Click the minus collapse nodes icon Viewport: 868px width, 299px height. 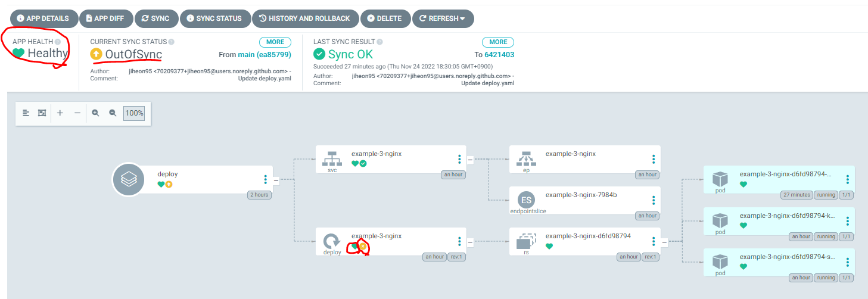[77, 113]
